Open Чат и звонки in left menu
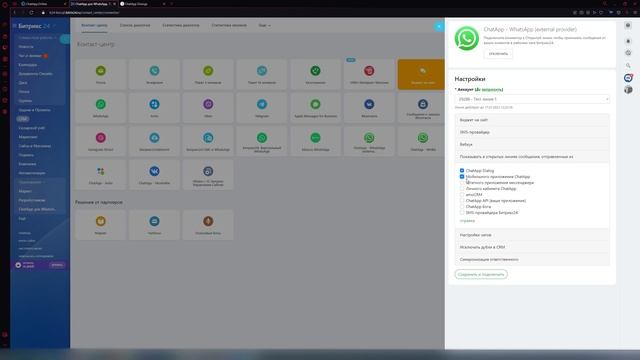The width and height of the screenshot is (640, 360). [30, 56]
